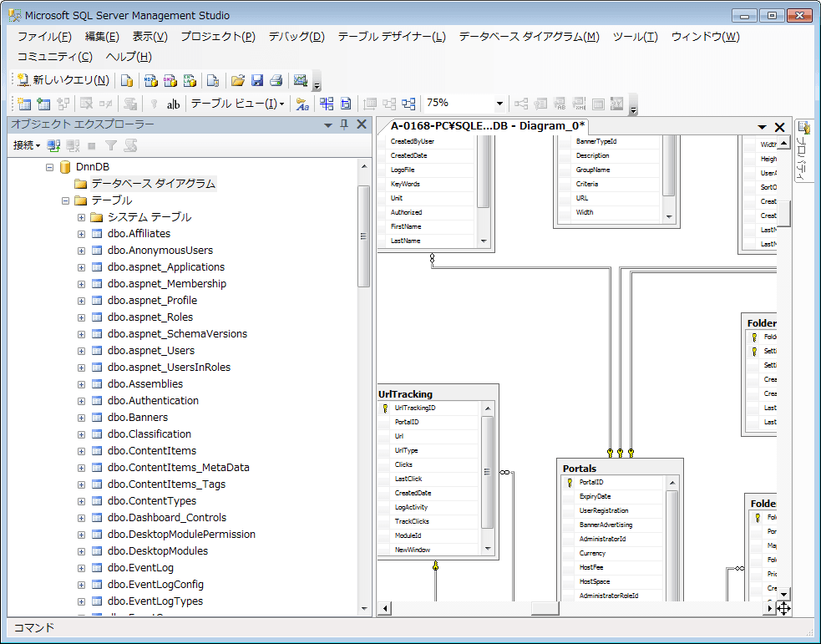This screenshot has width=821, height=644.
Task: Close the Diagram_0 document tab
Action: [x=779, y=127]
